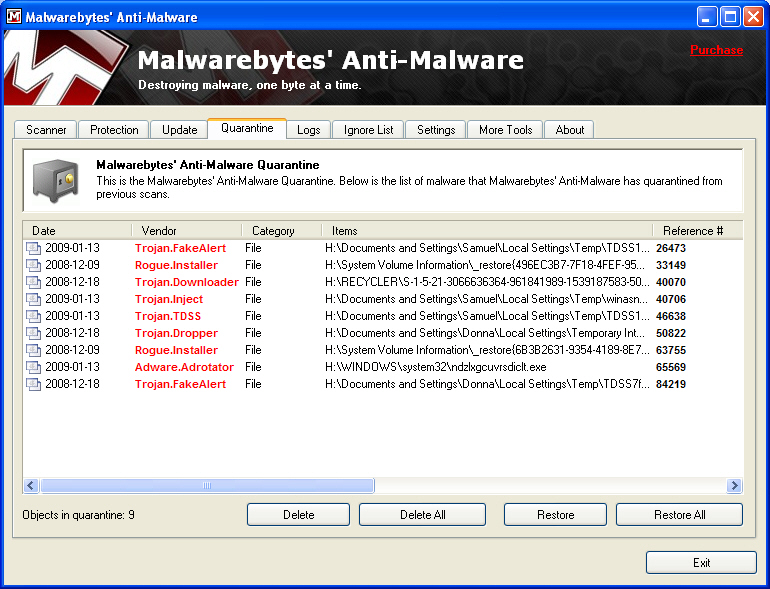The image size is (770, 589).
Task: Click the quarantine safe icon
Action: pyautogui.click(x=55, y=180)
